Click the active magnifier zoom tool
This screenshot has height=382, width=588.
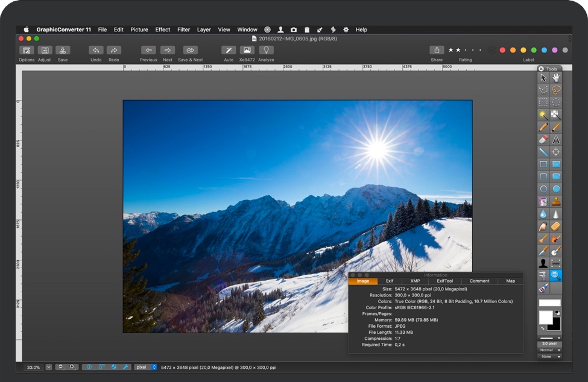(x=556, y=275)
